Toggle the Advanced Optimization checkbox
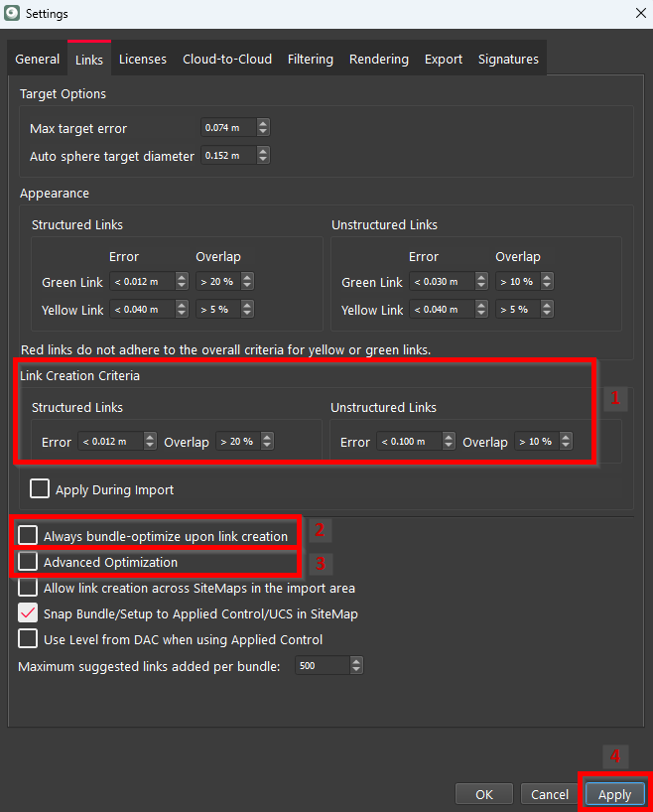 click(x=28, y=562)
